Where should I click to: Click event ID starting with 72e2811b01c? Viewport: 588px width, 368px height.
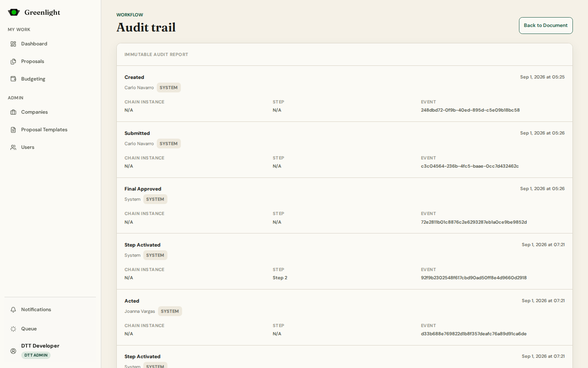(x=474, y=222)
